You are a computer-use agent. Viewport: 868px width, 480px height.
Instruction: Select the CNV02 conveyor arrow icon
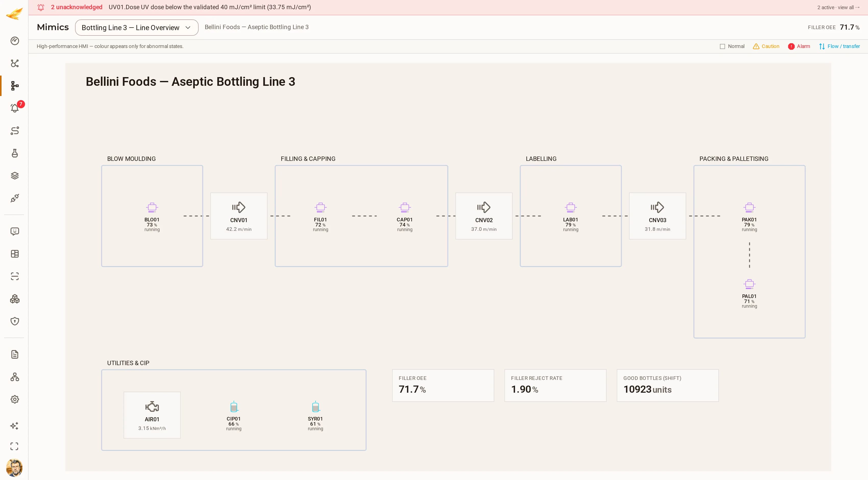(484, 207)
